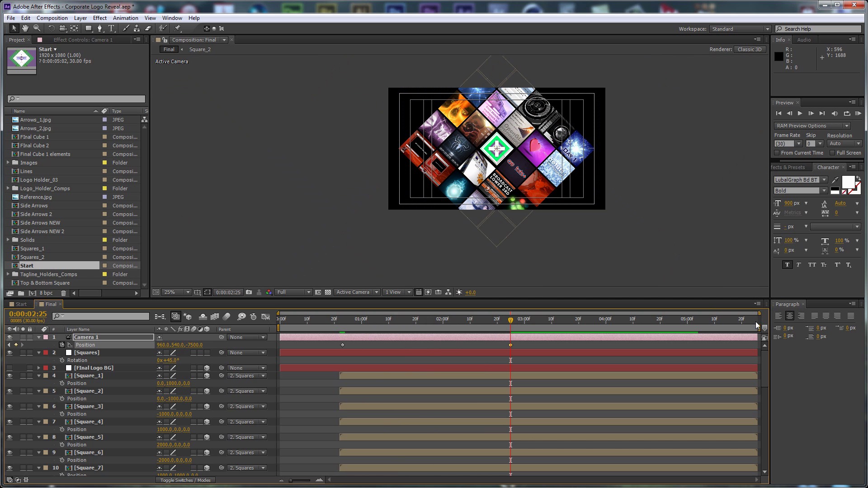
Task: Take a snapshot of the composition
Action: tap(249, 292)
